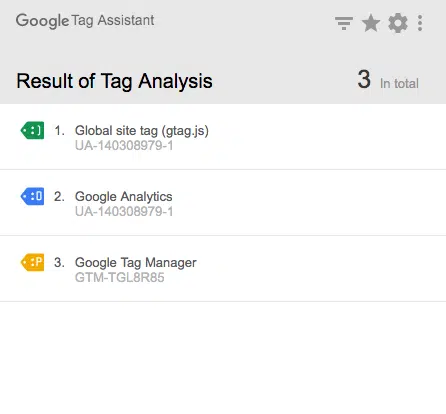This screenshot has width=446, height=414.
Task: Open Global site tag (gtag.js) entry
Action: pos(223,137)
